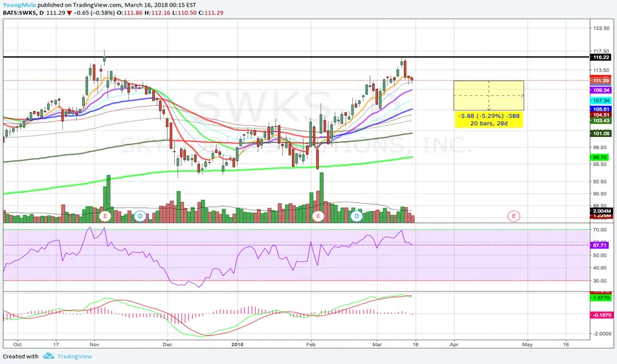Click the cyan 107.34 moving average label
Viewport: 617px width, 364px height.
pos(601,101)
